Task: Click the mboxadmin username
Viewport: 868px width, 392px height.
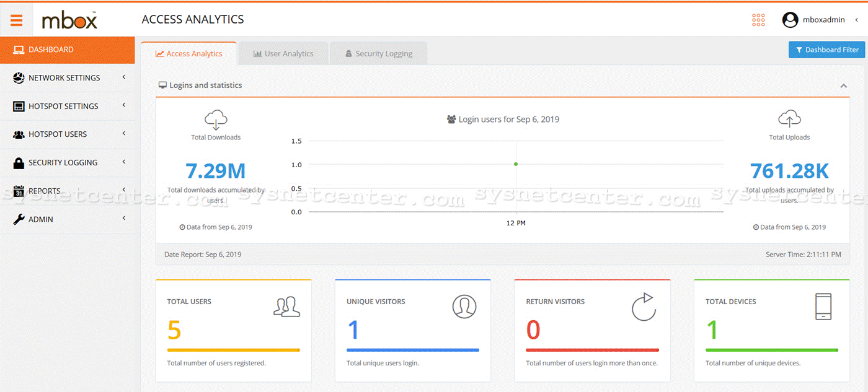Action: [x=824, y=20]
